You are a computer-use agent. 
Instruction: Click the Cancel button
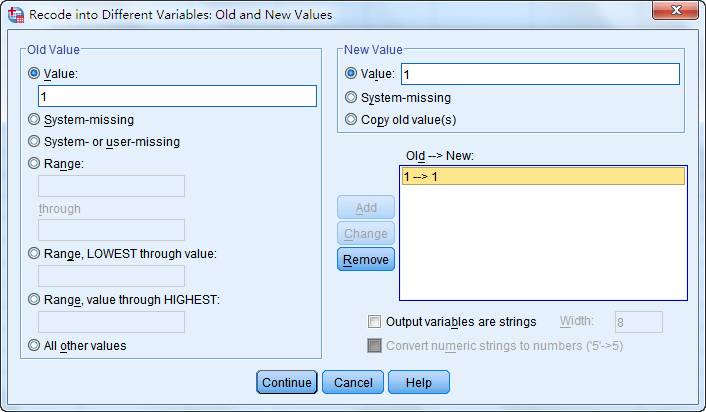coord(353,382)
